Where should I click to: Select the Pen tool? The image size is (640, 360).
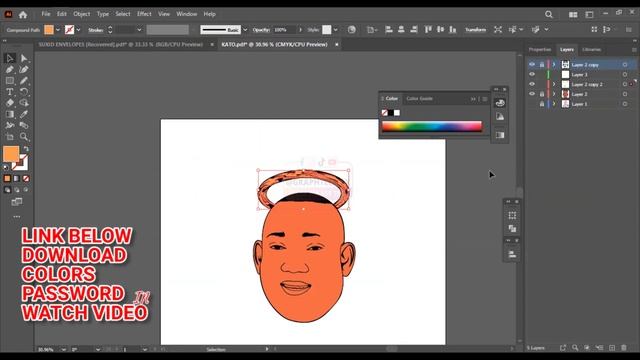10,70
